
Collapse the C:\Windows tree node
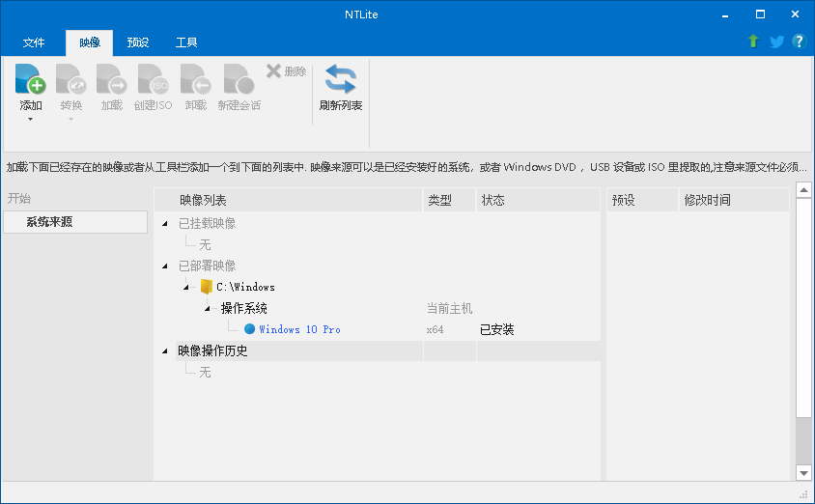click(x=185, y=287)
